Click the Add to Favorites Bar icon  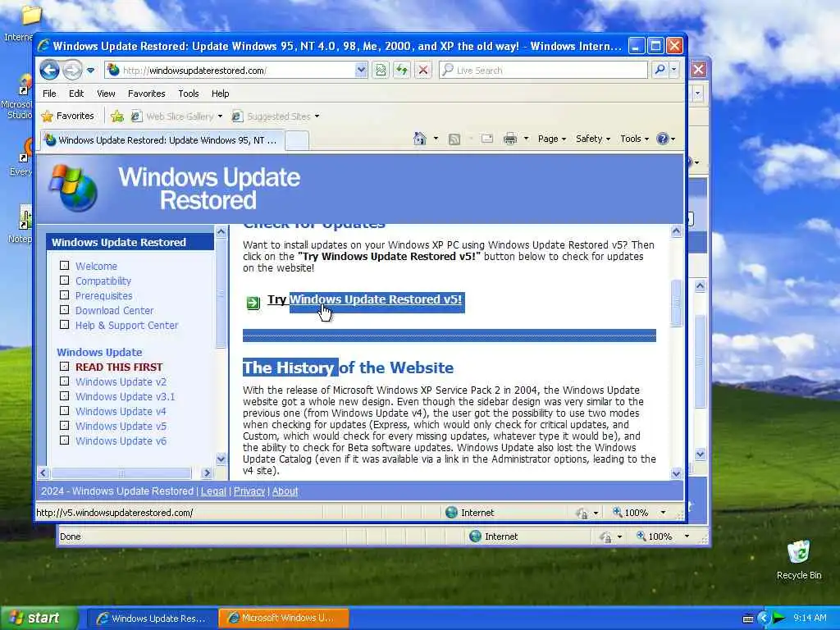(x=116, y=116)
